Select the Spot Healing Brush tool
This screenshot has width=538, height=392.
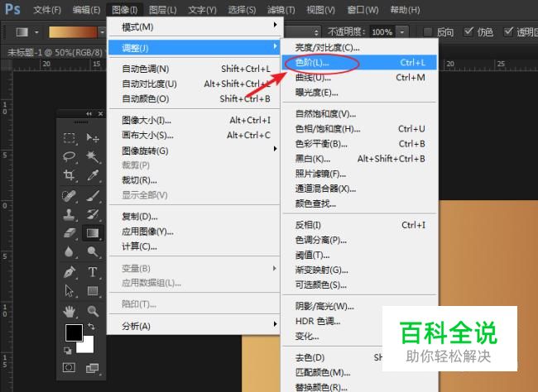(x=70, y=196)
